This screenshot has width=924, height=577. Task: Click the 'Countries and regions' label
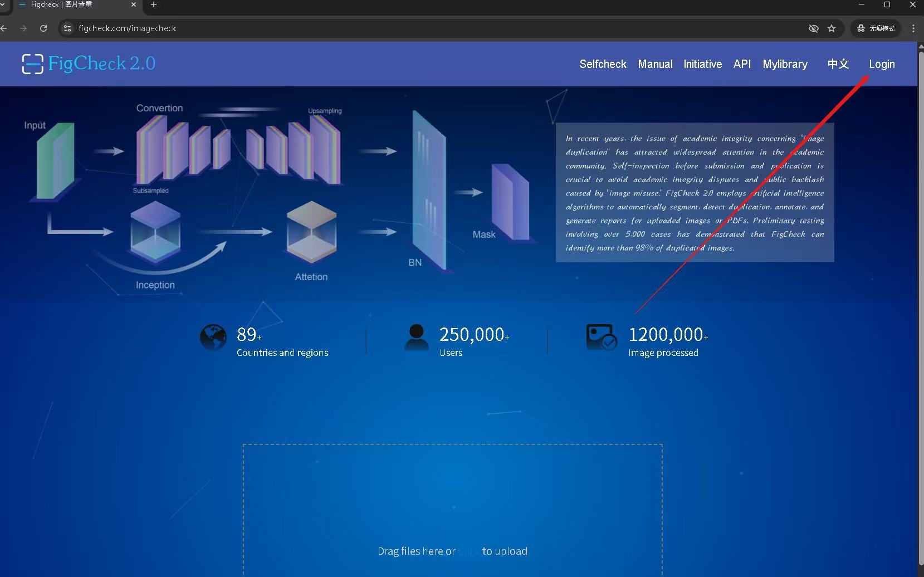tap(282, 353)
